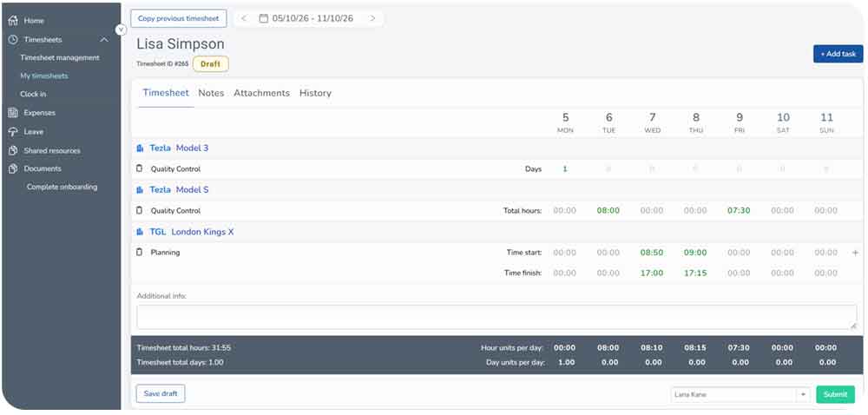Open the Attachments tab
Viewport: 868px width, 415px height.
pos(261,93)
